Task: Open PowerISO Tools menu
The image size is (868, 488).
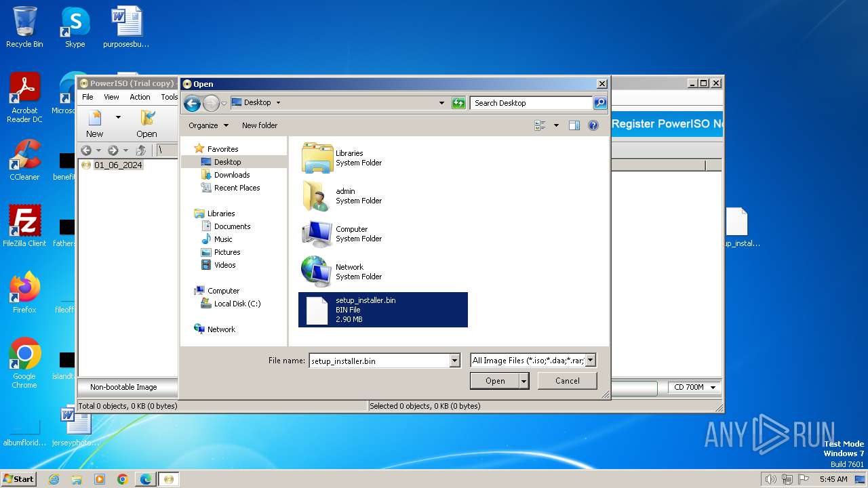Action: [x=169, y=97]
